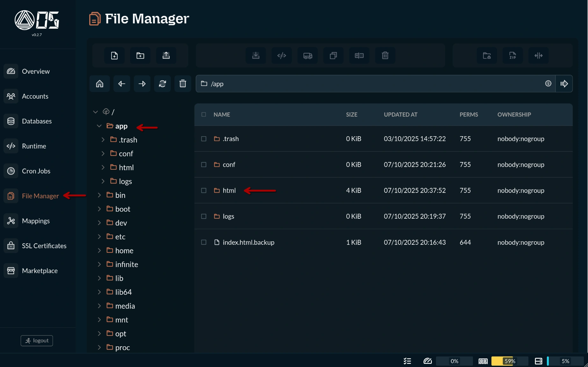
Task: Click the go-to-path arrow icon
Action: coord(564,84)
